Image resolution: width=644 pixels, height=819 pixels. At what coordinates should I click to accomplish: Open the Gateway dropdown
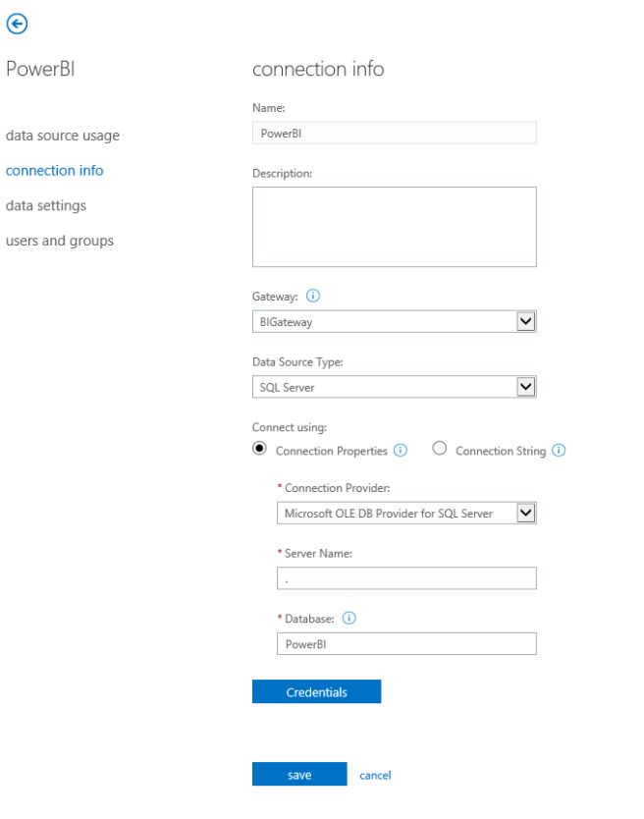(x=525, y=322)
